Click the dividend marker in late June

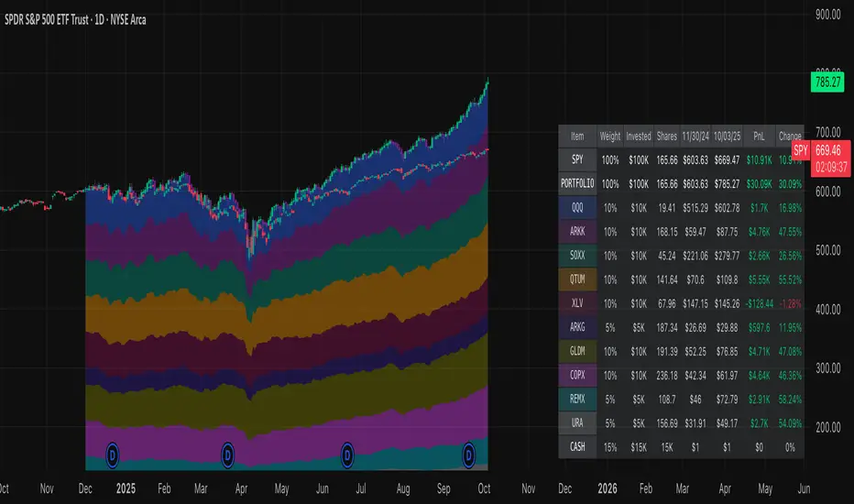348,453
